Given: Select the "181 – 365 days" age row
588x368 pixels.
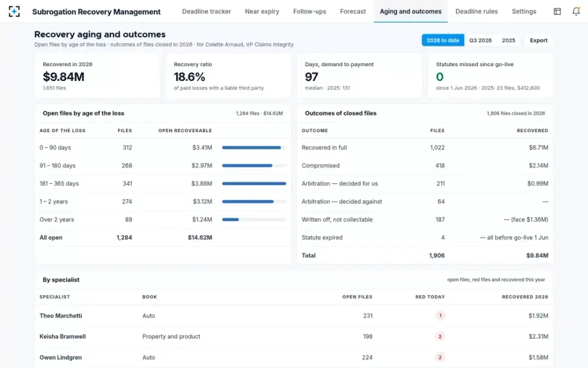Looking at the screenshot, I should (163, 184).
